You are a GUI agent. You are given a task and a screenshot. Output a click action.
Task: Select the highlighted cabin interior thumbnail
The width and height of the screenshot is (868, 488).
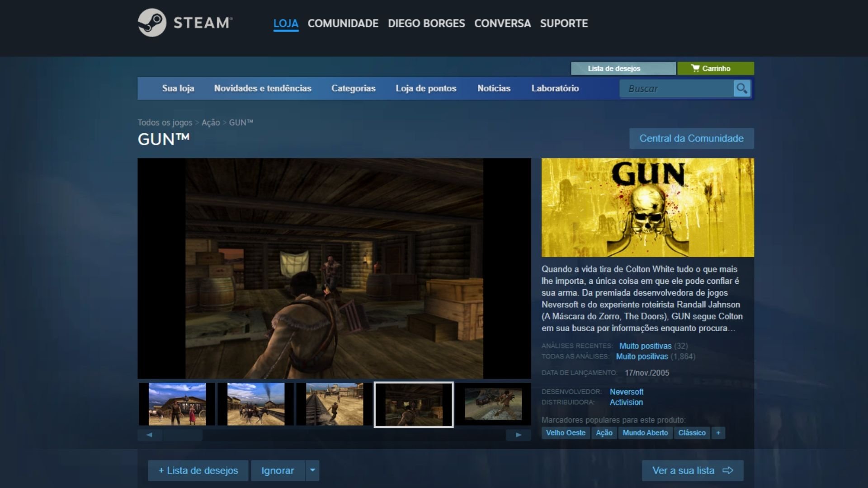414,404
